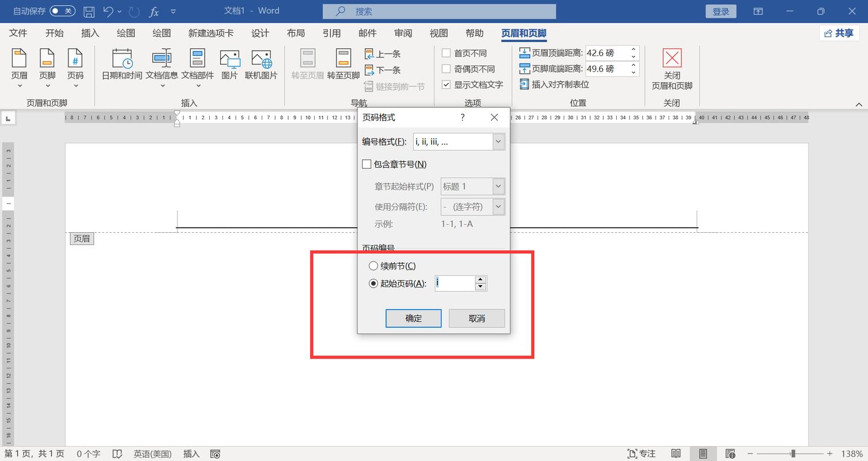Switch to print layout view icon
This screenshot has width=868, height=461.
(x=703, y=454)
